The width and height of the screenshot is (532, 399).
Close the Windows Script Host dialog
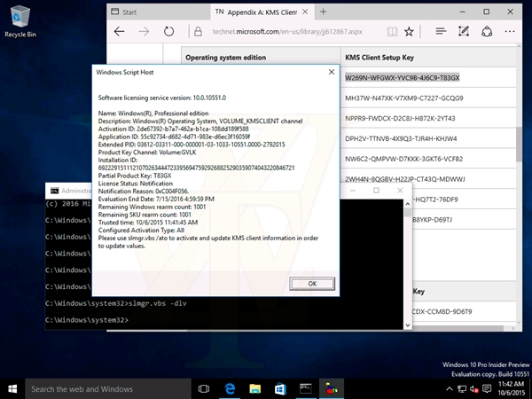pyautogui.click(x=332, y=71)
